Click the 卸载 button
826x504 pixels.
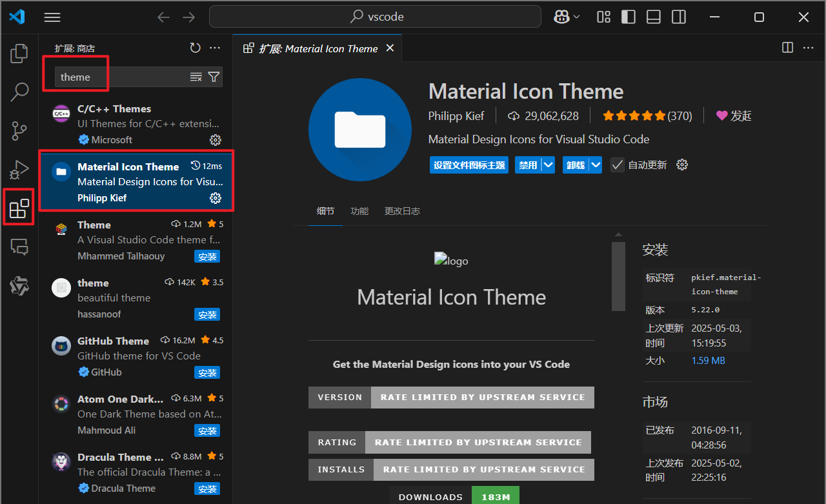tap(576, 165)
